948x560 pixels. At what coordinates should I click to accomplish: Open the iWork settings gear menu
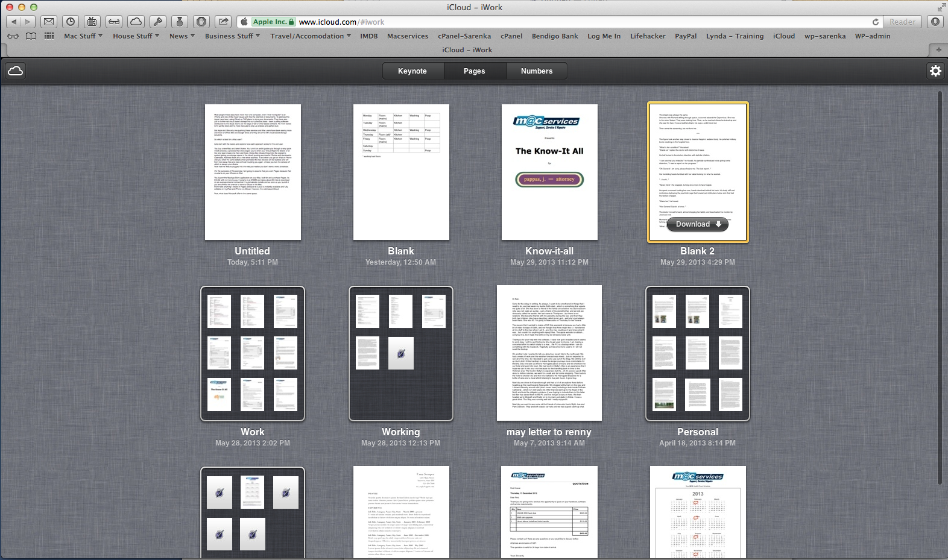tap(935, 71)
